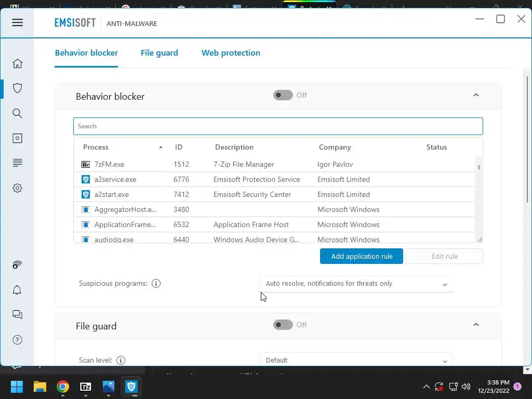Click process ID 7412
Image resolution: width=532 pixels, height=399 pixels.
181,194
